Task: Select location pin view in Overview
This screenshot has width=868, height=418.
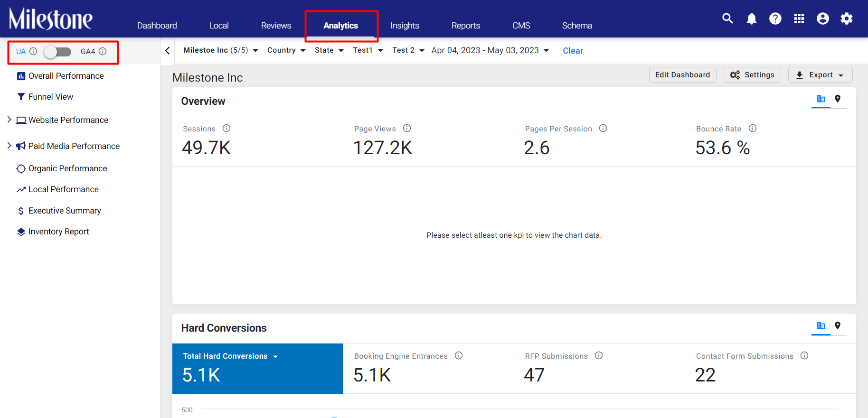Action: (x=838, y=99)
